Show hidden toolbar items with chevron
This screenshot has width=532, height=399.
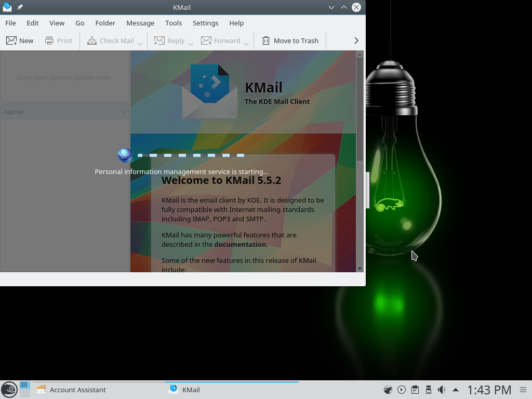[356, 41]
